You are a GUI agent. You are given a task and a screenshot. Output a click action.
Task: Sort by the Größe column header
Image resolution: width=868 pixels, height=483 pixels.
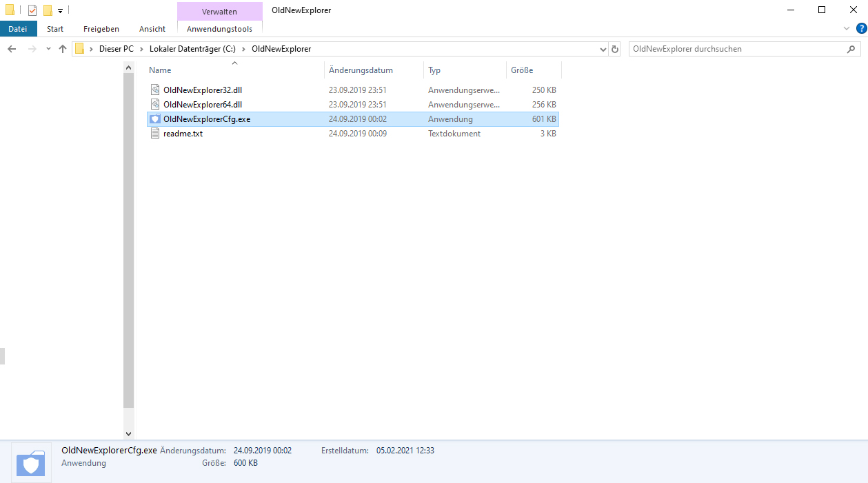(x=534, y=70)
